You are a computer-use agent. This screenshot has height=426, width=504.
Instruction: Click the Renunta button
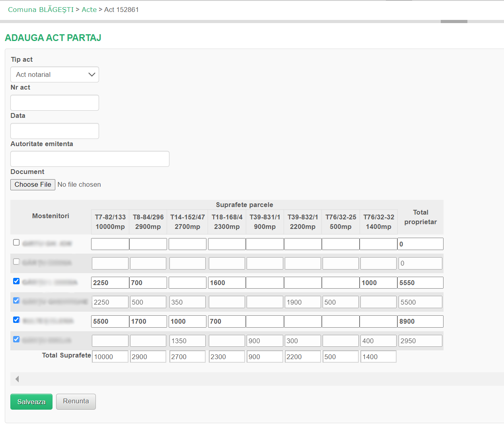[x=76, y=401]
